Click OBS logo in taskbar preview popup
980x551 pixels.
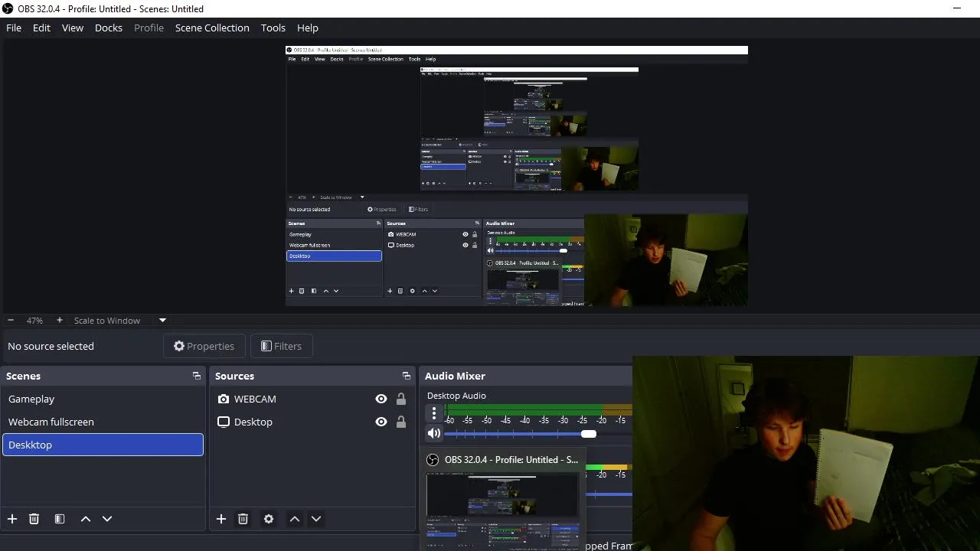[433, 460]
